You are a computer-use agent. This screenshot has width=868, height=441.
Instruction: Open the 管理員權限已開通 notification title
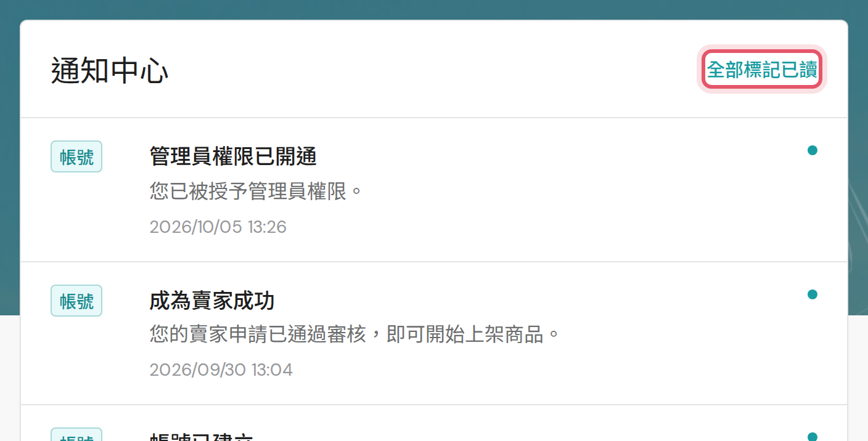[233, 157]
